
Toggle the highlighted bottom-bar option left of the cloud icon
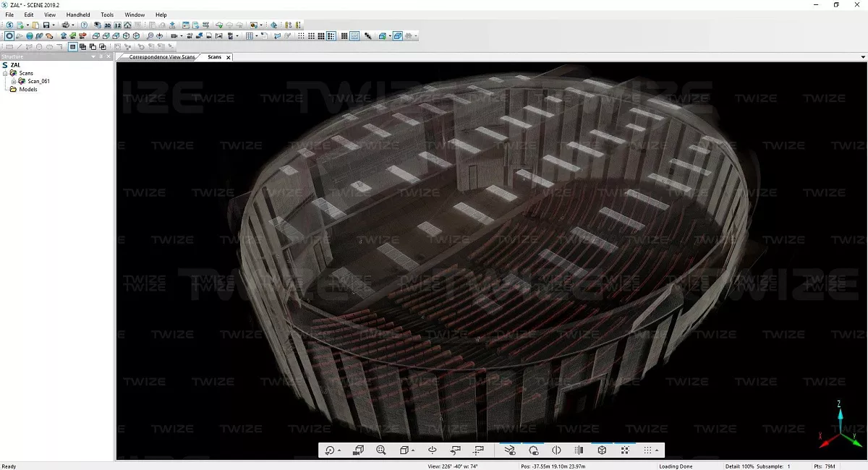(x=510, y=450)
